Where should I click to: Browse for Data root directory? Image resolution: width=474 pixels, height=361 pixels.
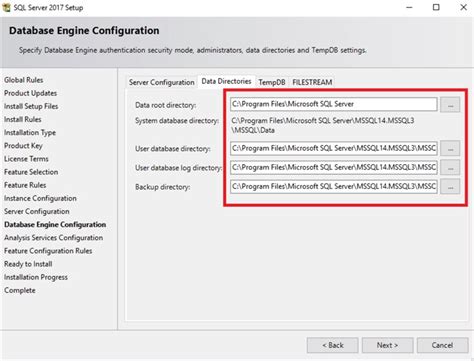coord(450,105)
